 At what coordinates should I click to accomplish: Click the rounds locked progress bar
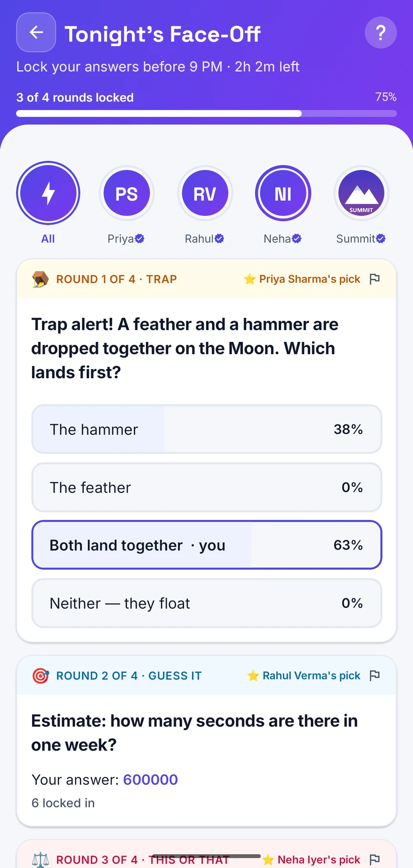206,114
